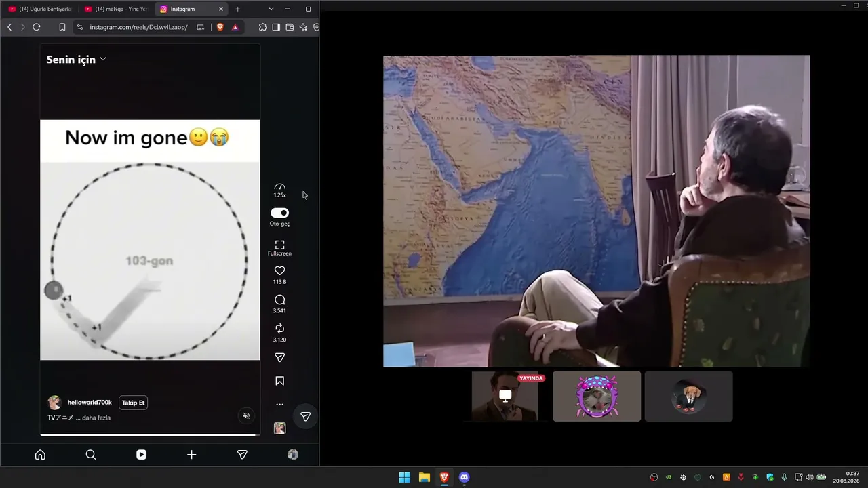Open the volume speaker tray icon
This screenshot has width=868, height=488.
pyautogui.click(x=809, y=477)
